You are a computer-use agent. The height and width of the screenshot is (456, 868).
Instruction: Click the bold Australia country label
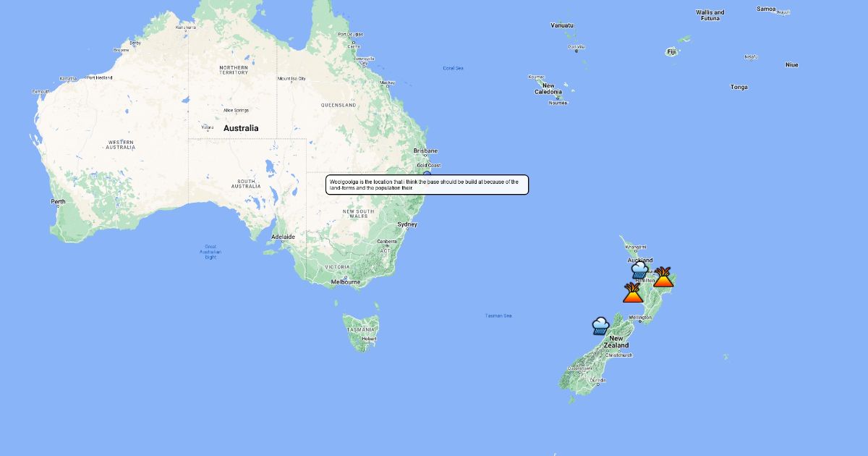241,128
